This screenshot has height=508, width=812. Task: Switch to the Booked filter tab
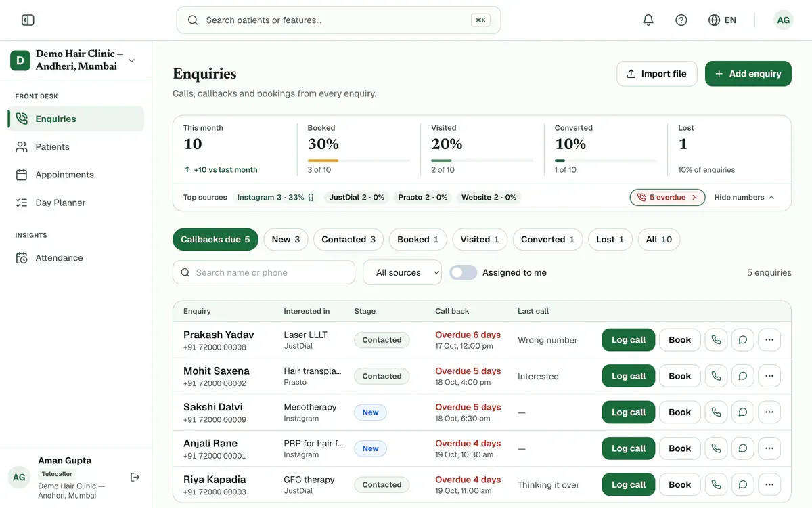[x=418, y=240]
